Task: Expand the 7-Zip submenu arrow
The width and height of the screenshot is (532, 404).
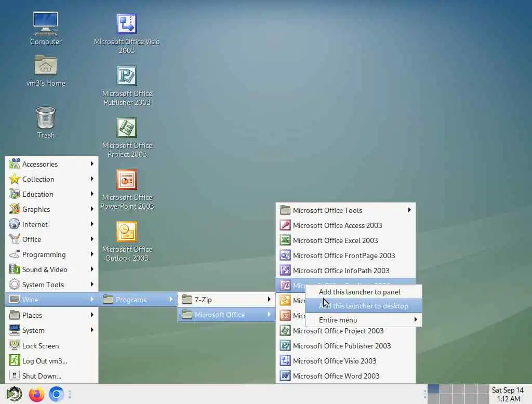Action: 269,299
